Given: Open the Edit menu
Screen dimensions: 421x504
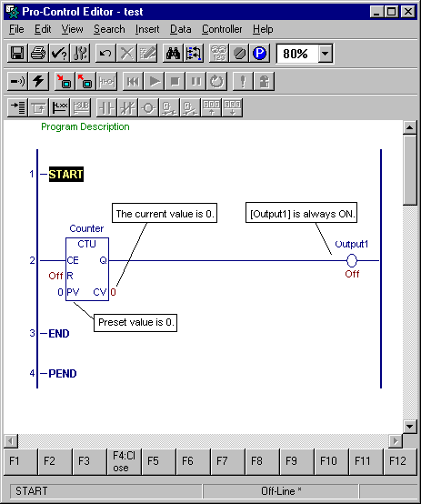Looking at the screenshot, I should click(x=43, y=29).
